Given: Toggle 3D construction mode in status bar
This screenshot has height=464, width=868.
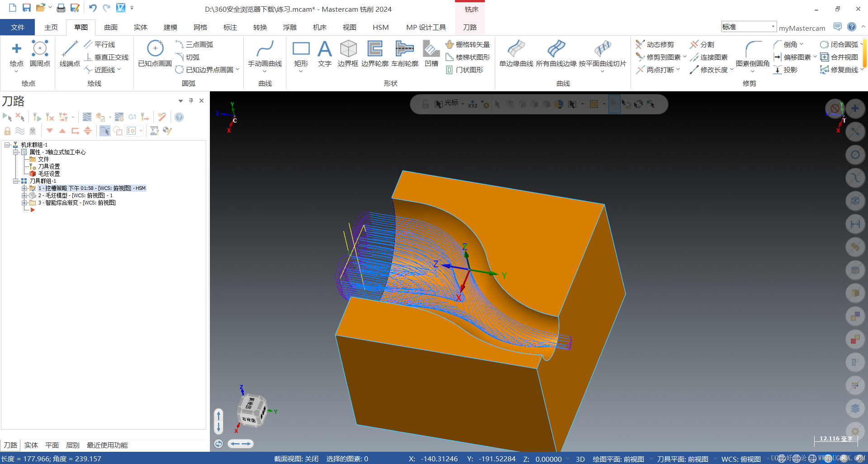Looking at the screenshot, I should tap(580, 459).
